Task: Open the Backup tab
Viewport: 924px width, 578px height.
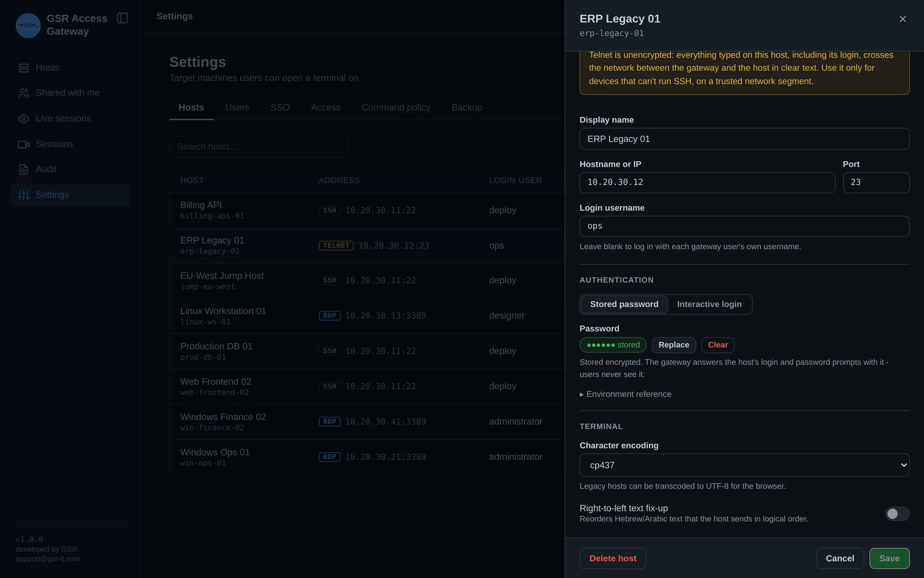Action: click(x=467, y=107)
